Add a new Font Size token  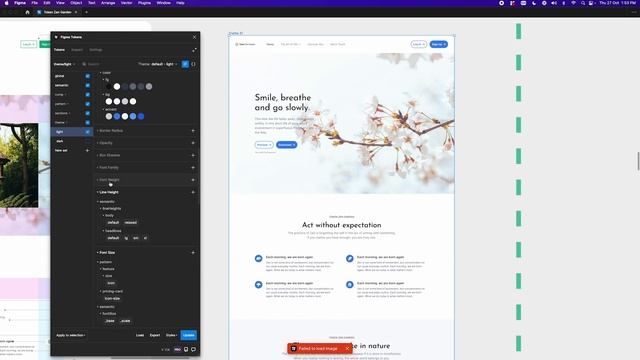[193, 252]
